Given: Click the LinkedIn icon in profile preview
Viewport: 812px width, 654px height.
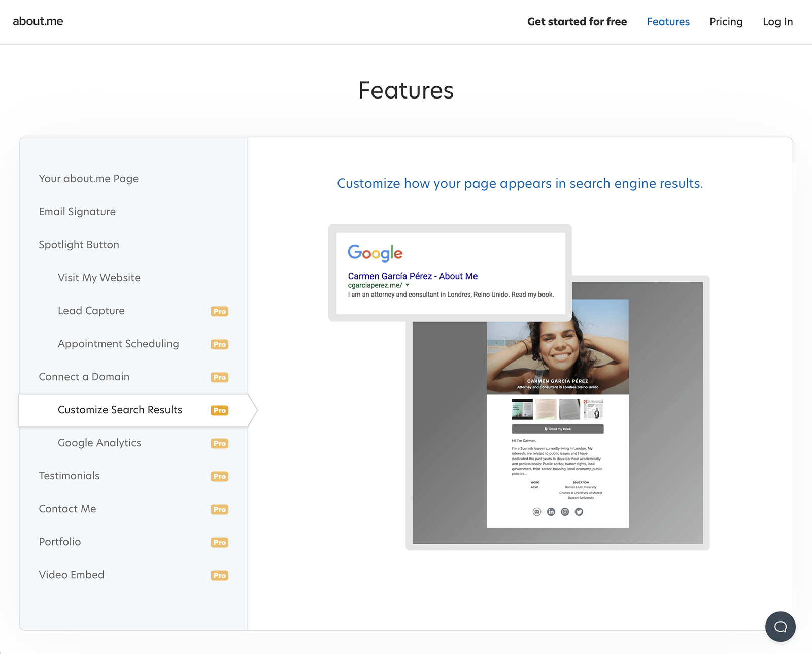Looking at the screenshot, I should 551,512.
